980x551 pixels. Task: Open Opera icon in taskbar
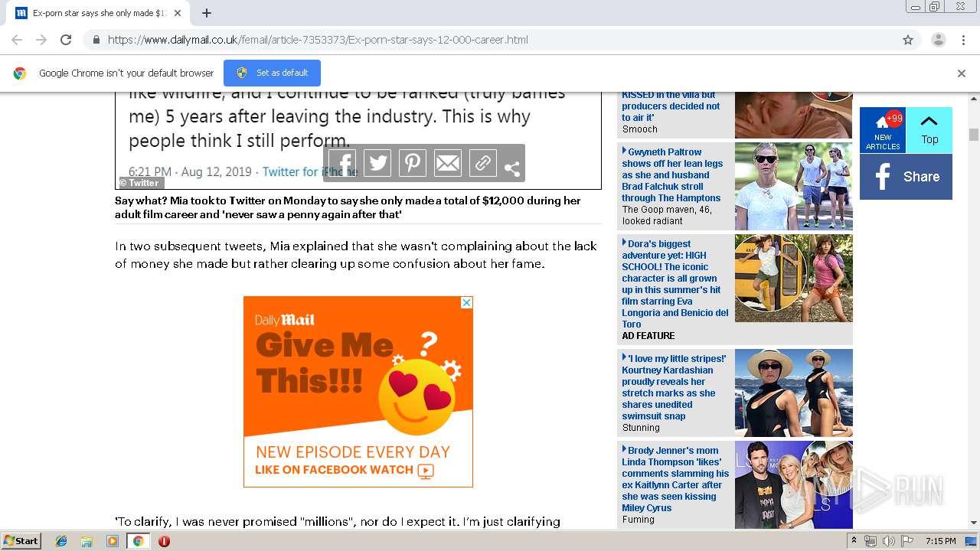click(164, 541)
